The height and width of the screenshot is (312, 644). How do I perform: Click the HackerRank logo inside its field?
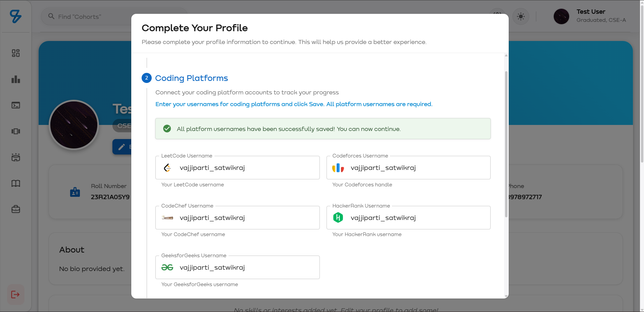tap(338, 218)
